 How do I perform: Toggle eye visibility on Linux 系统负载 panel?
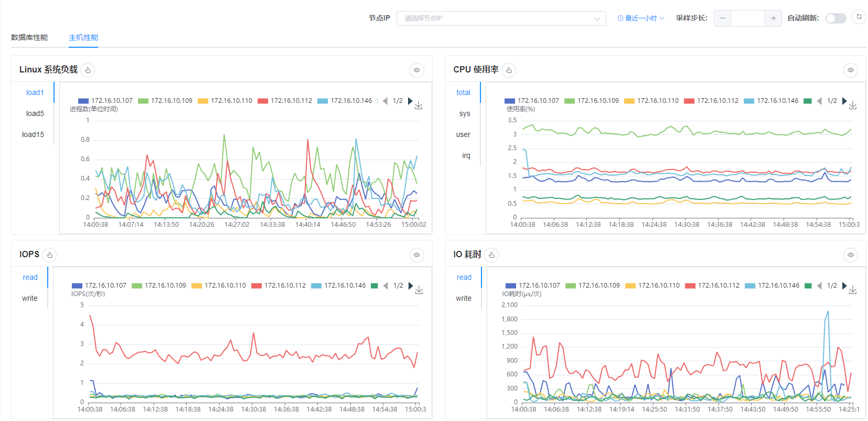pyautogui.click(x=417, y=70)
